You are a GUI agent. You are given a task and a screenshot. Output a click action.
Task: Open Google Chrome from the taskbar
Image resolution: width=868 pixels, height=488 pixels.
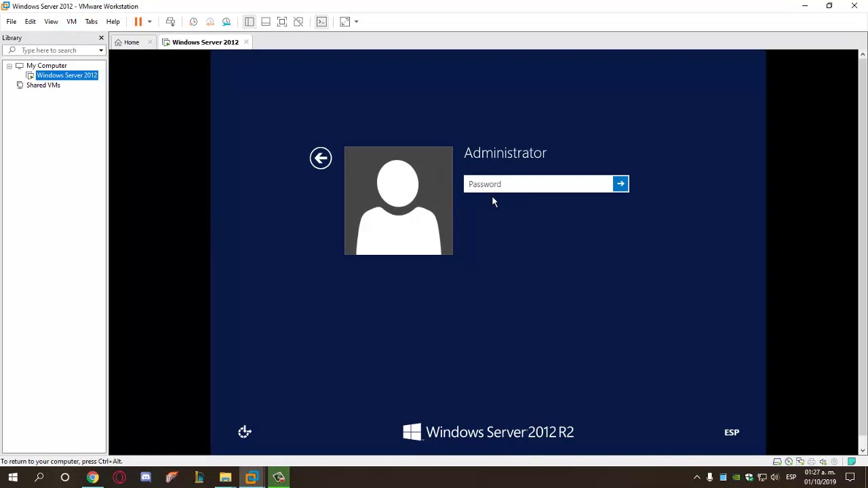[92, 478]
